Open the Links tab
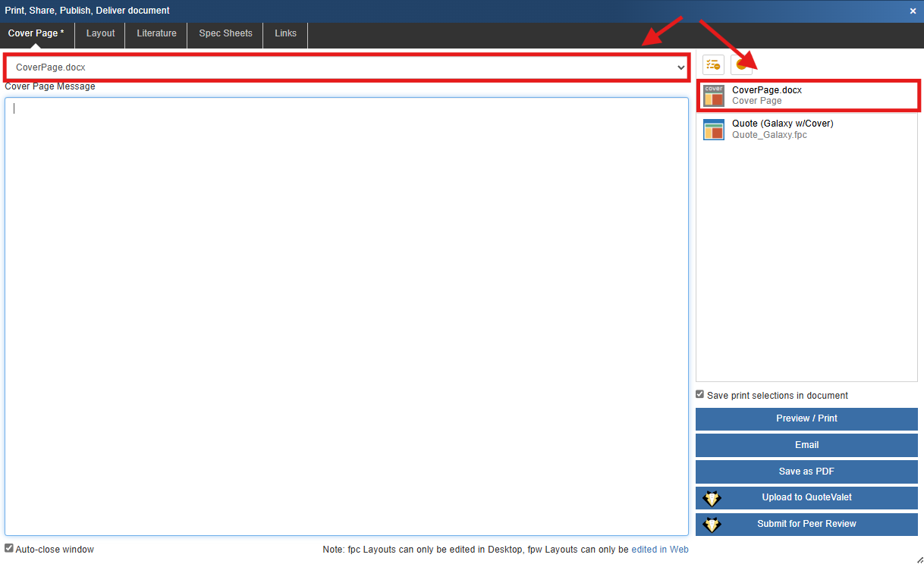The width and height of the screenshot is (924, 564). [285, 33]
